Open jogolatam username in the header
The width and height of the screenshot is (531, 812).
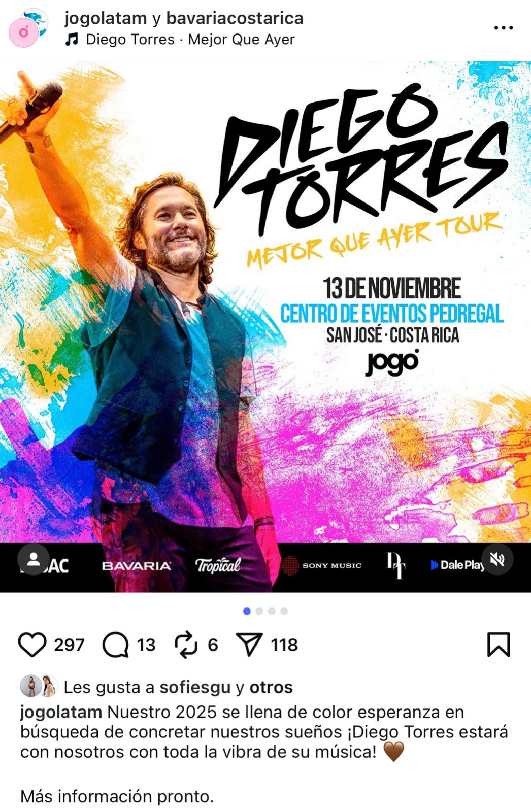point(106,18)
